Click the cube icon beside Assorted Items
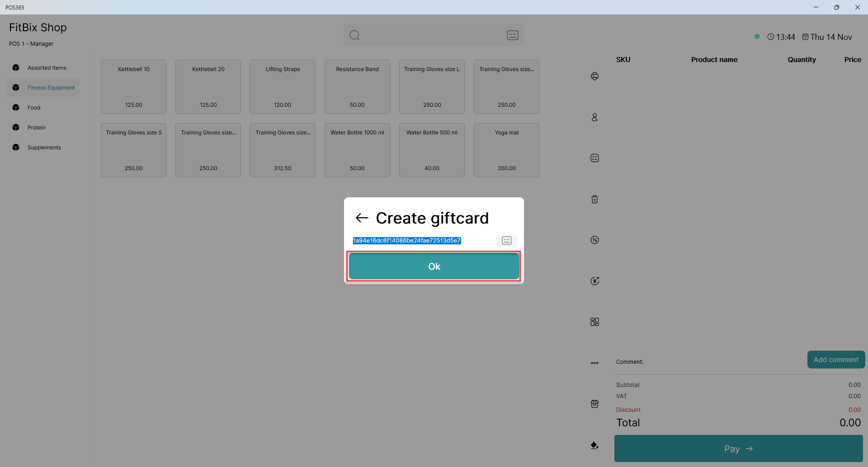 tap(16, 68)
